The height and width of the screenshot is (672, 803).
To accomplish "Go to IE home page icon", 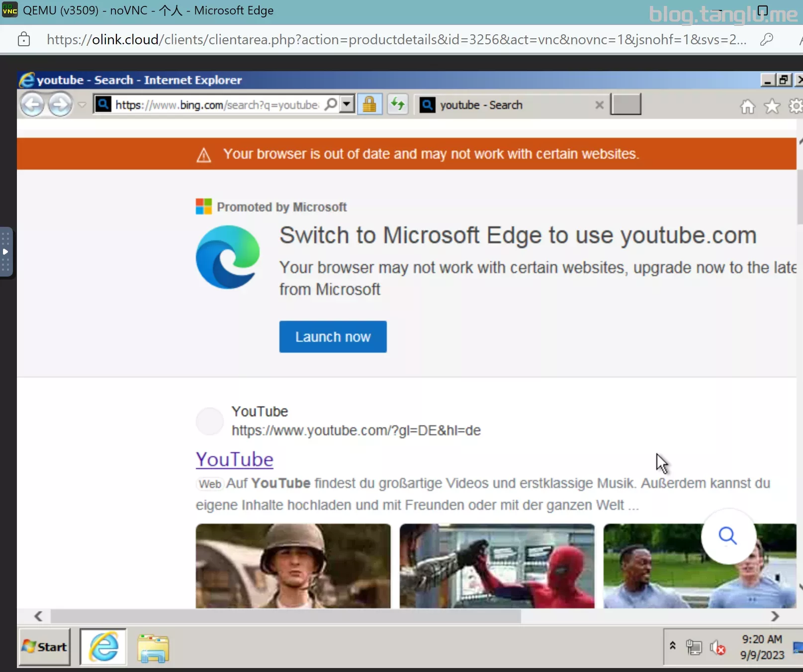I will 748,106.
